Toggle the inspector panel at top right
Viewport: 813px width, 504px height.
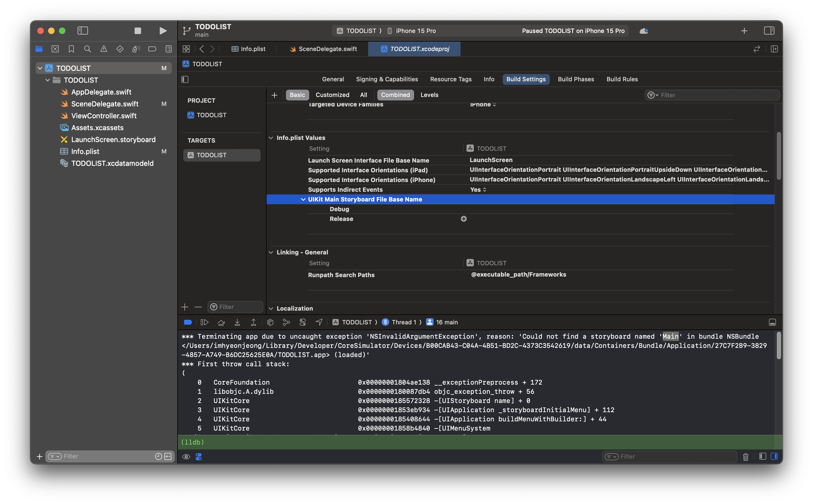pos(769,31)
